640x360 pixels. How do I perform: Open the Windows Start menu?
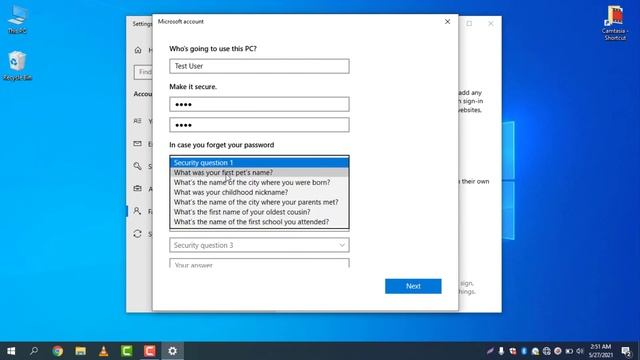click(x=11, y=351)
